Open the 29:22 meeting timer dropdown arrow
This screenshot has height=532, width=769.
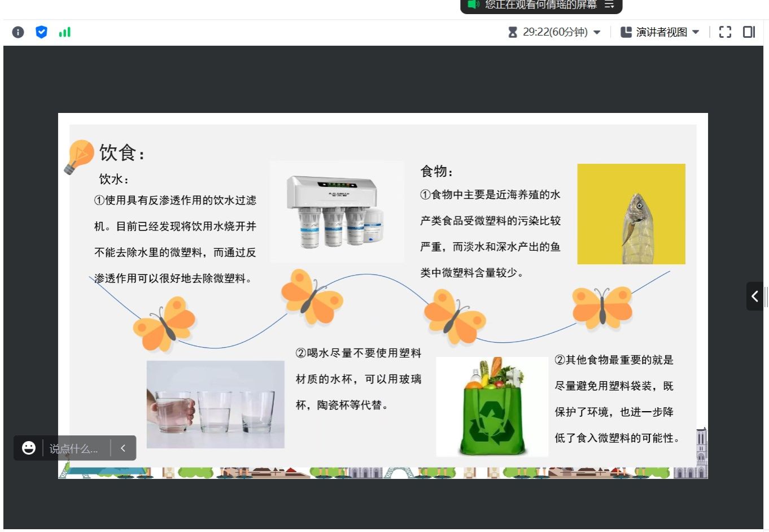click(x=597, y=32)
